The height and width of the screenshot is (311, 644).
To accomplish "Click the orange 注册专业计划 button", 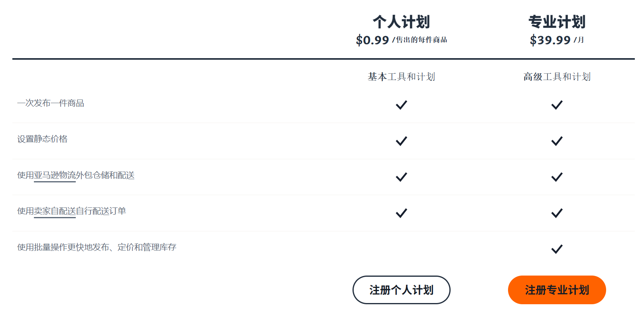I will click(x=557, y=290).
